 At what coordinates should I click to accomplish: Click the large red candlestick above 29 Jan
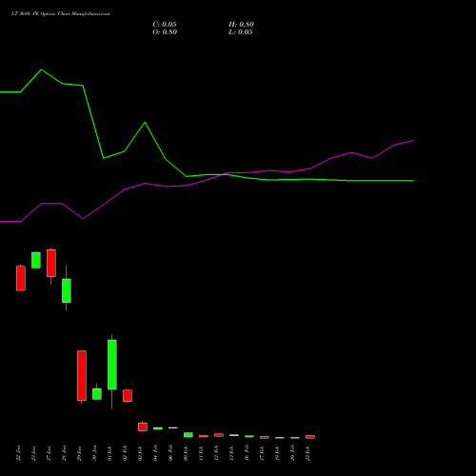point(82,375)
